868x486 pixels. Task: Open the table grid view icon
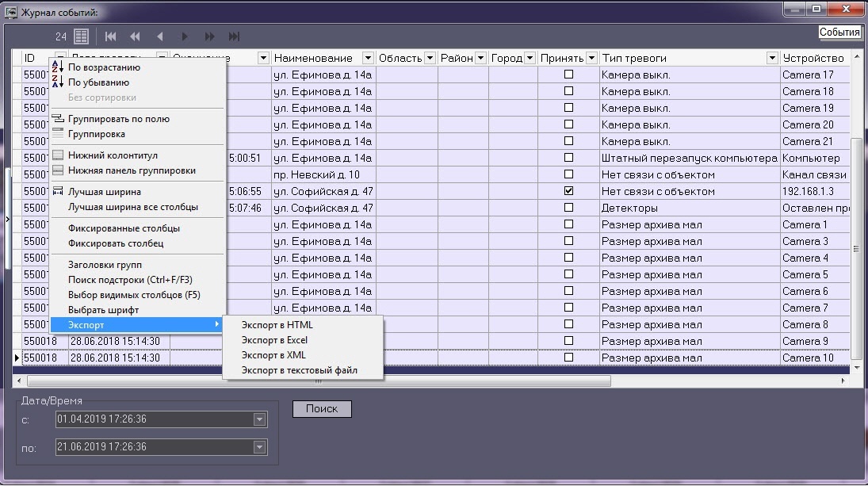coord(82,36)
